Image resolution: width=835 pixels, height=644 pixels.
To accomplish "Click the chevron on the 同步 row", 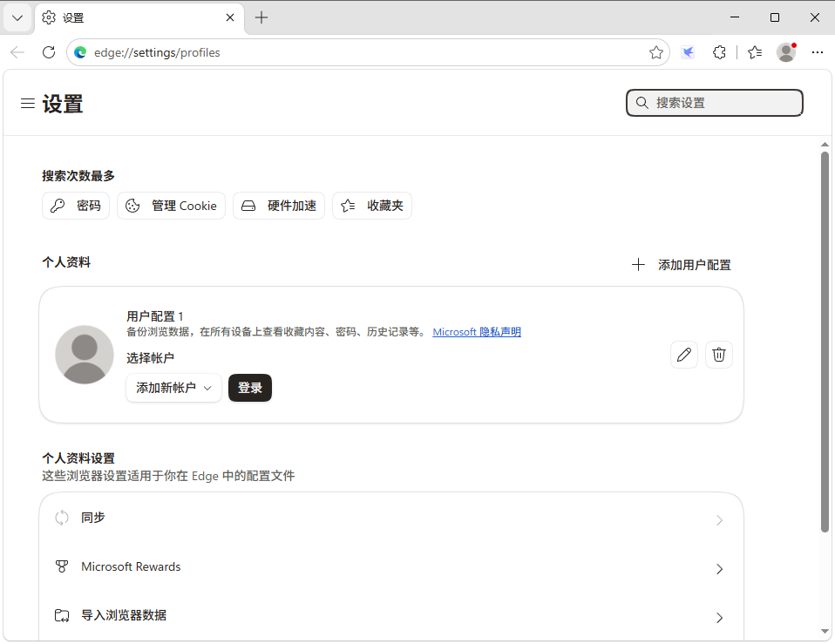I will [719, 520].
